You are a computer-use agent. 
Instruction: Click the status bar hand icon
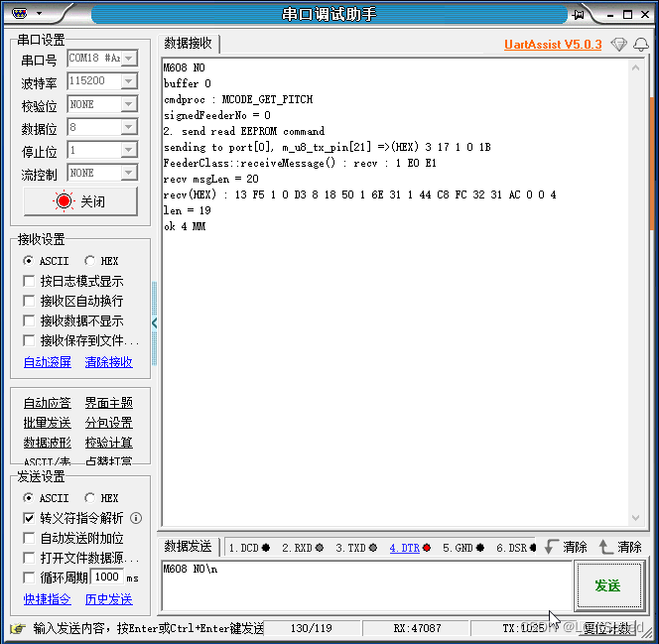[18, 628]
